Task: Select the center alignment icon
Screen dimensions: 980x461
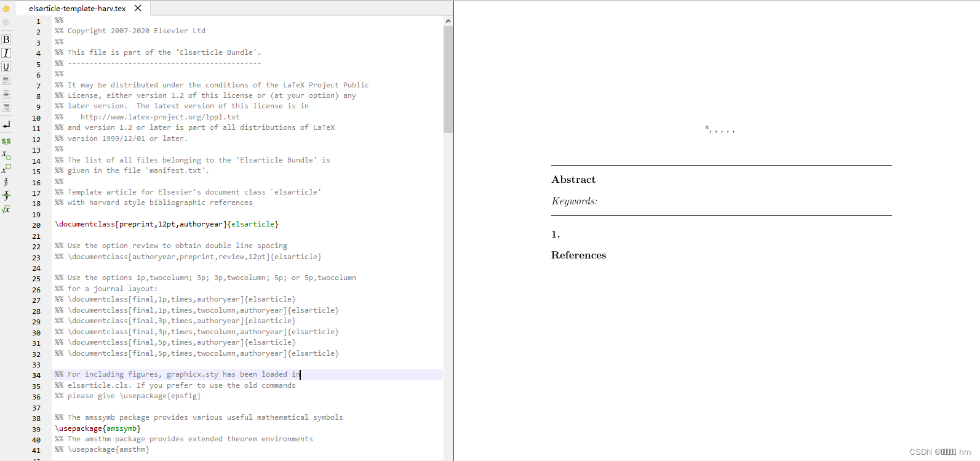Action: pyautogui.click(x=6, y=94)
